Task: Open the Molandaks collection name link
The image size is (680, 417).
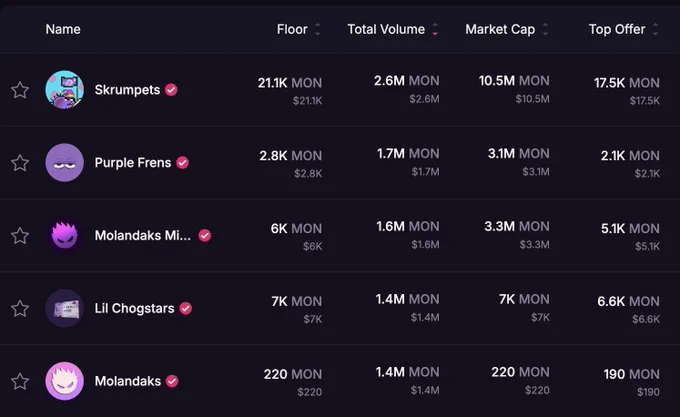Action: [x=128, y=381]
